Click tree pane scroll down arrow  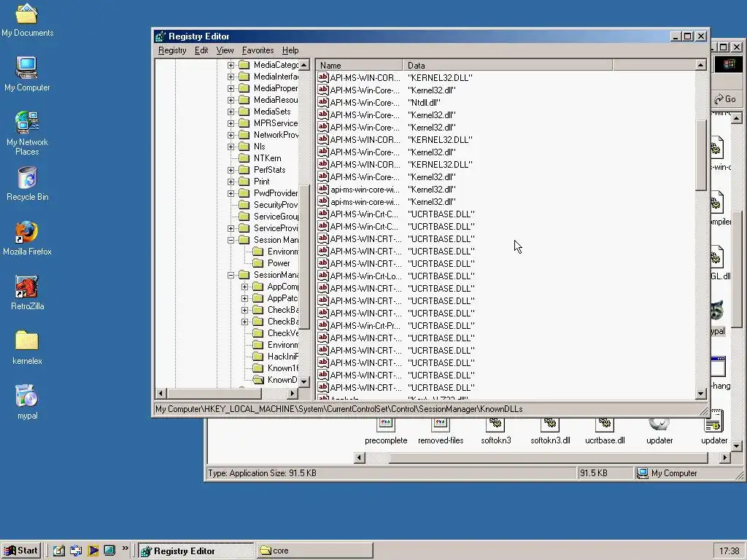[304, 381]
